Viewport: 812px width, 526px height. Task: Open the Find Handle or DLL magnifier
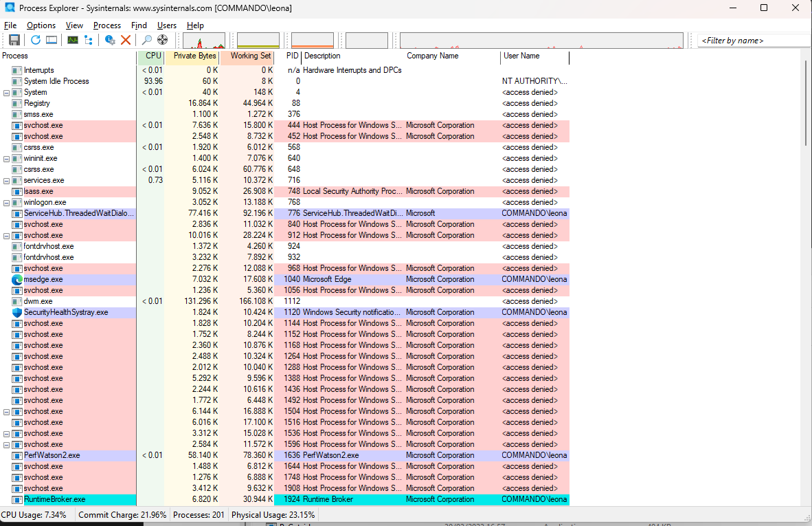tap(147, 41)
